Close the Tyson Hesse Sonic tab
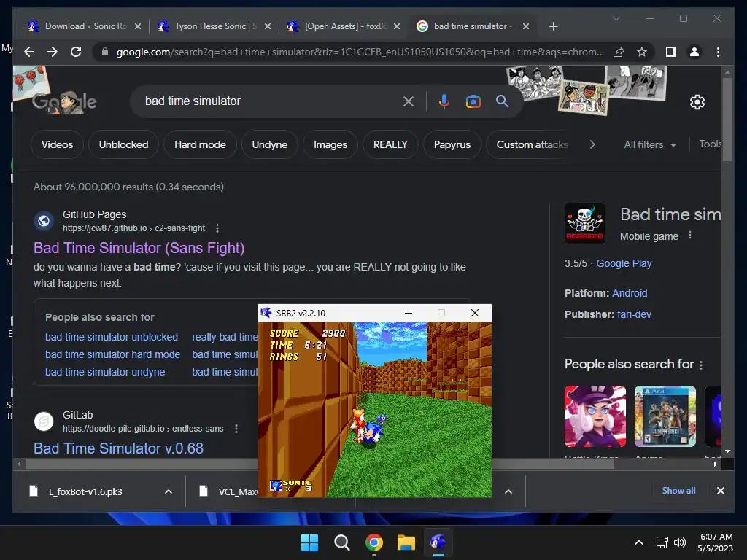Image resolution: width=747 pixels, height=560 pixels. coord(268,26)
